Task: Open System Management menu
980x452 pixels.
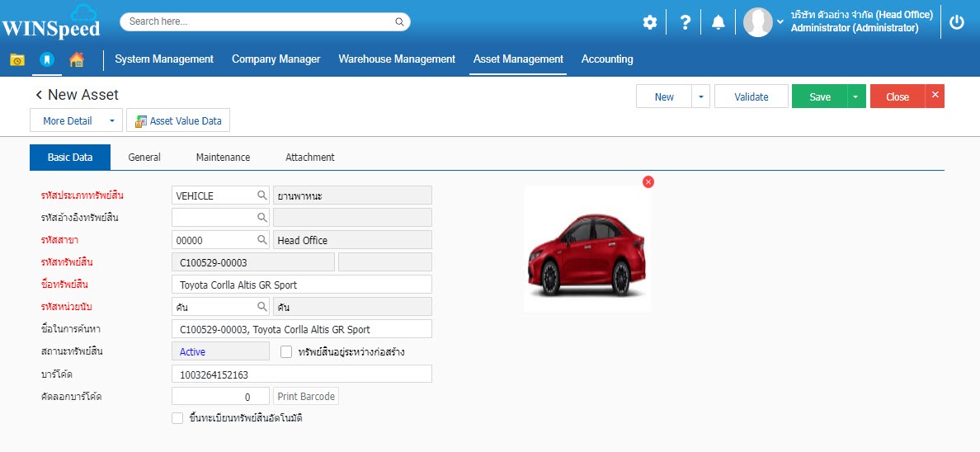Action: pos(164,59)
